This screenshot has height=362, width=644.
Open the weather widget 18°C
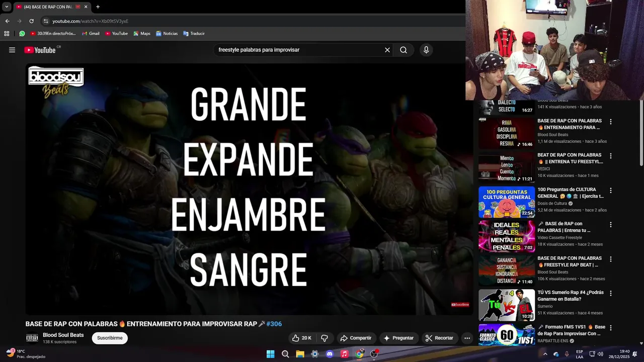25,354
